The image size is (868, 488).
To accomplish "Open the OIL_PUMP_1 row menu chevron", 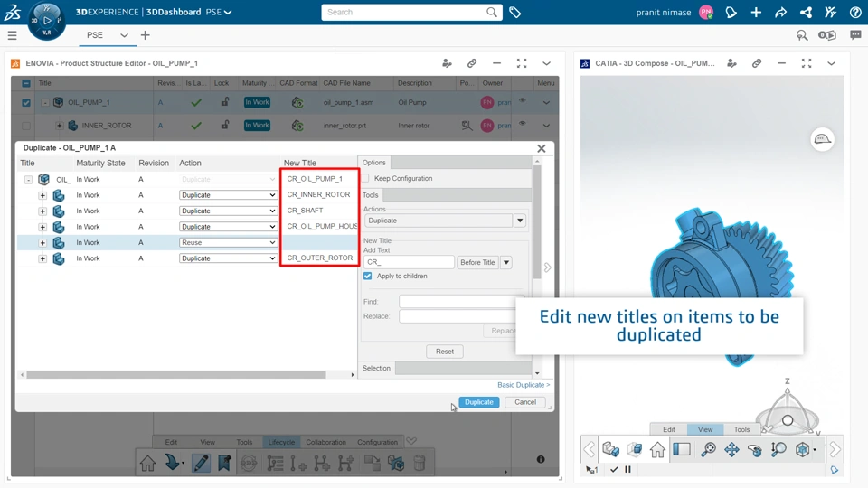I will (x=546, y=102).
